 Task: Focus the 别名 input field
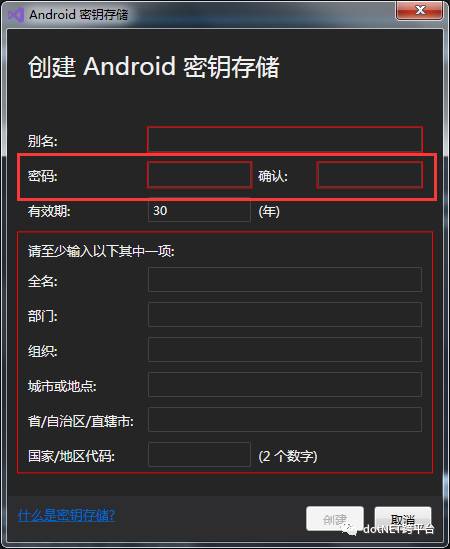pos(285,139)
